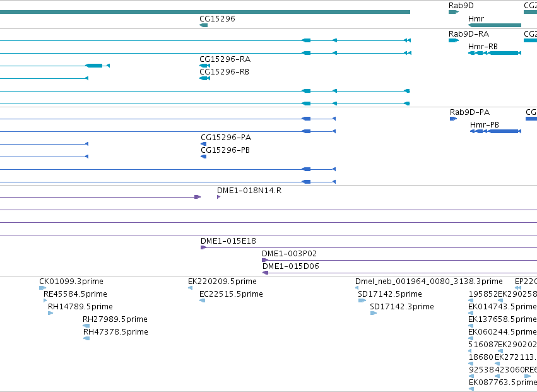Click the DME1-015E18 clone label

(228, 241)
